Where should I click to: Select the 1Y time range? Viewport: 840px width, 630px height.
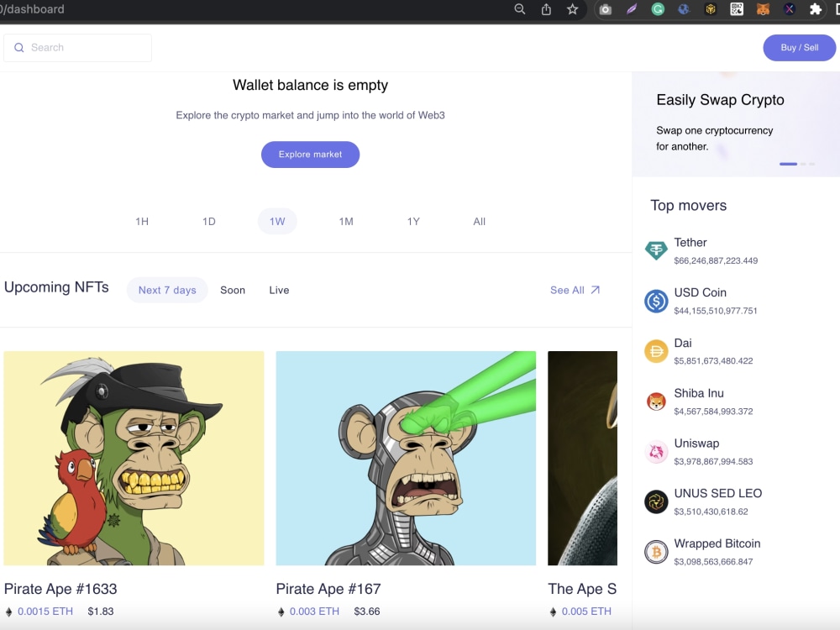pyautogui.click(x=413, y=221)
